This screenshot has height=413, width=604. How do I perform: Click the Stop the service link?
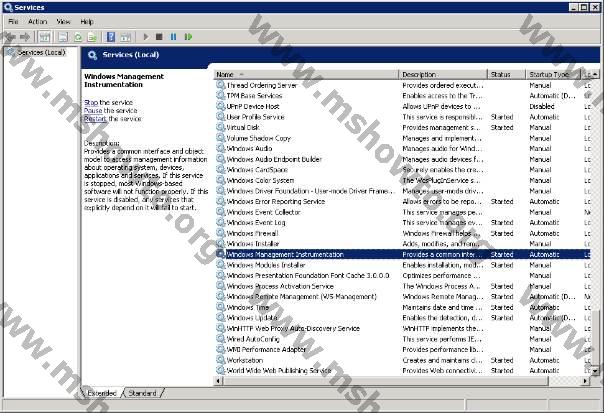pyautogui.click(x=91, y=102)
